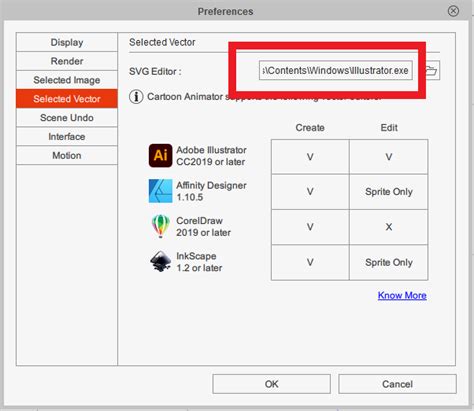This screenshot has width=474, height=411.
Task: Browse for SVG editor with folder icon
Action: tap(431, 70)
